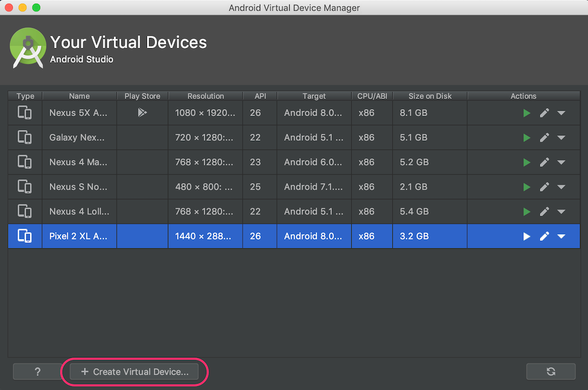Click device type icon for Nexus 4 Ma...
588x390 pixels.
[x=25, y=162]
